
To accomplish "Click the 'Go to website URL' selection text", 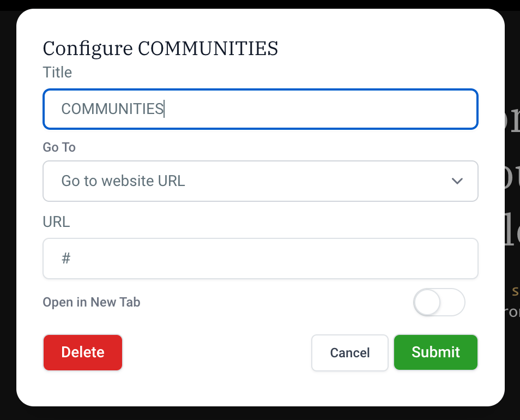I will click(123, 181).
